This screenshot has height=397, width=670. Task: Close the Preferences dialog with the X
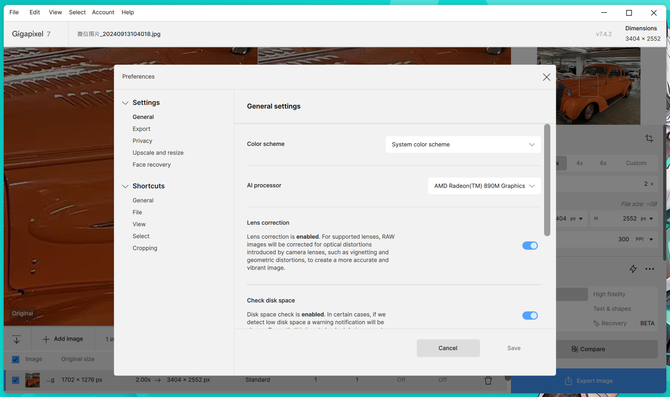point(546,77)
